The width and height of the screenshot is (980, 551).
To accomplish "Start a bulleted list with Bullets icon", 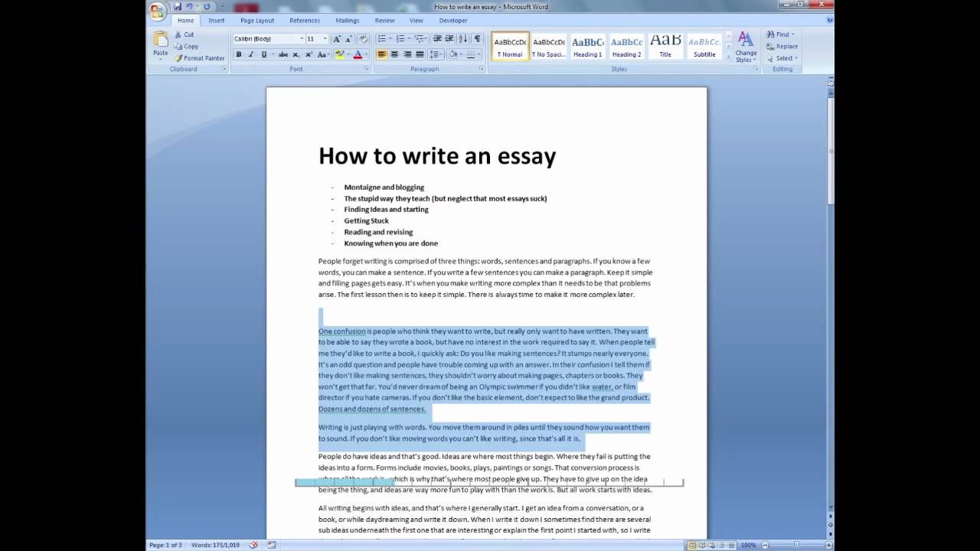I will [382, 39].
